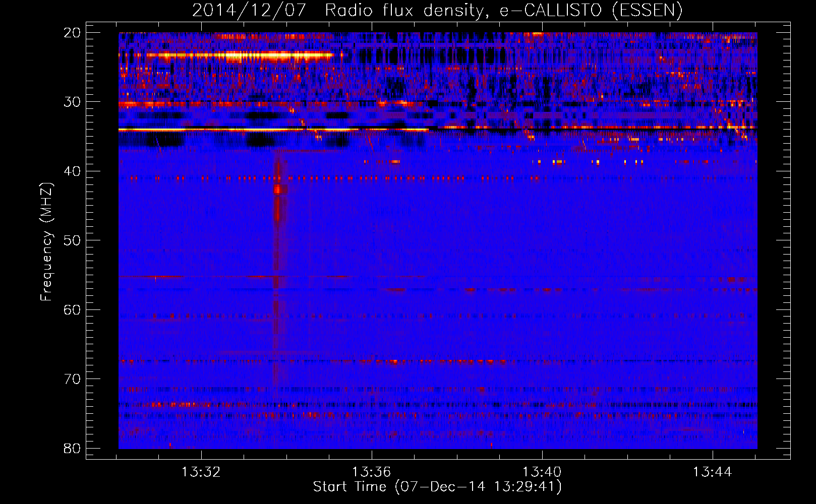Screen dimensions: 816x504
Task: Click the 50 frequency tick label
Action: 72,240
